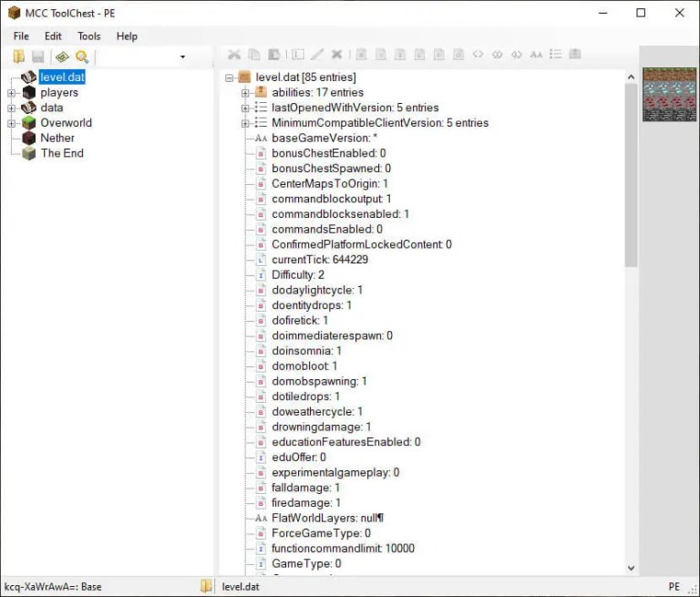Click the Cut scissors toolbar icon
The image size is (700, 597).
click(234, 55)
